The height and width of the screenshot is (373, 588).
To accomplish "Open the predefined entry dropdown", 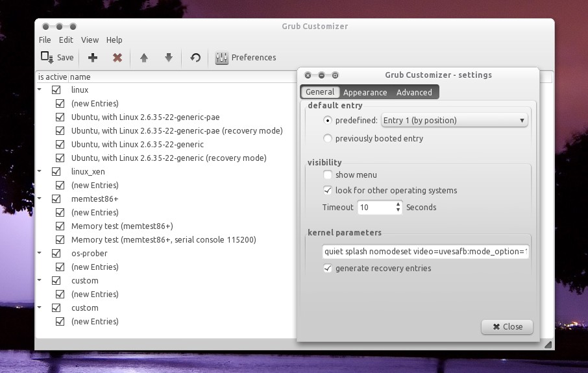I will pyautogui.click(x=454, y=121).
